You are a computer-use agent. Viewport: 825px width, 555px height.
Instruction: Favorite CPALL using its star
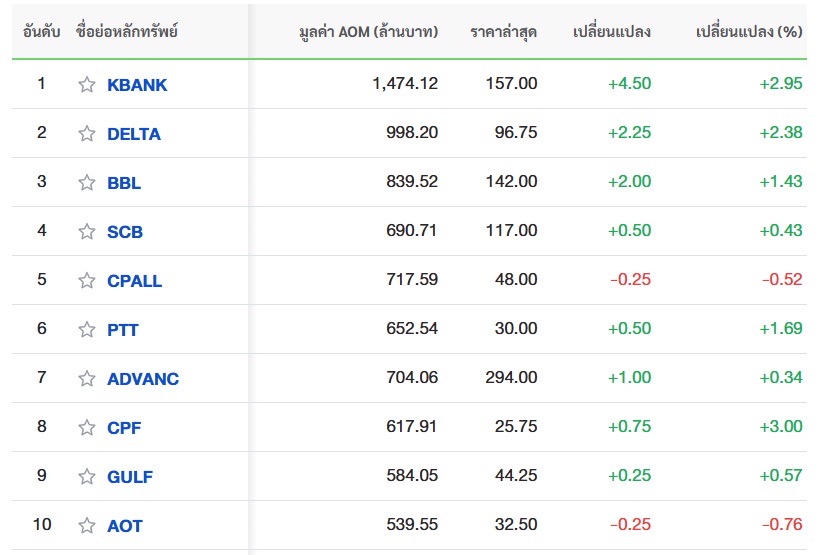tap(87, 280)
